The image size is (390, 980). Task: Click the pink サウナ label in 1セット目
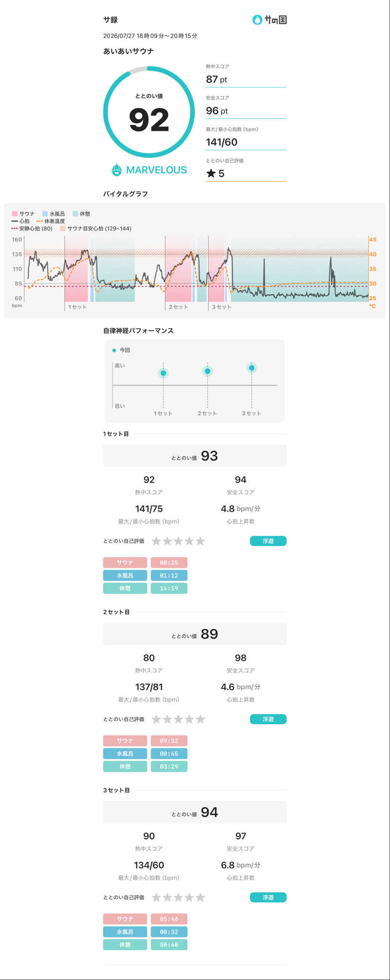(x=125, y=563)
